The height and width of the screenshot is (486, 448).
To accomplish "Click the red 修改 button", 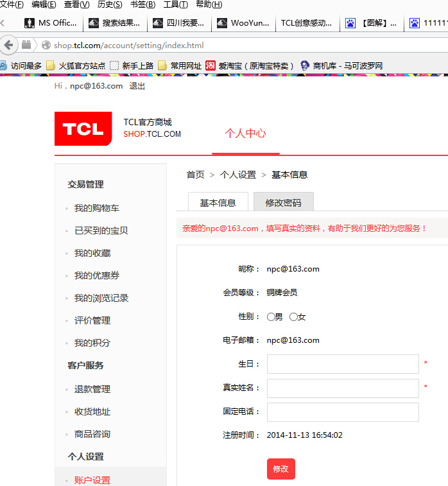I will [x=281, y=469].
